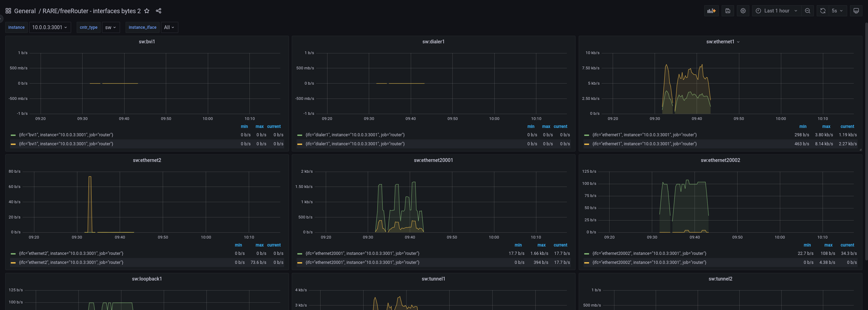
Task: Open dashboard settings gear
Action: coord(743,11)
